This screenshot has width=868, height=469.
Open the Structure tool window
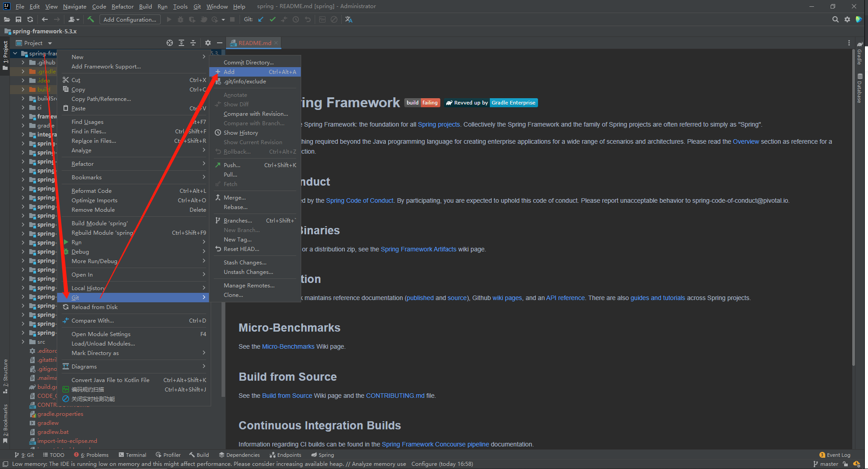(5, 376)
